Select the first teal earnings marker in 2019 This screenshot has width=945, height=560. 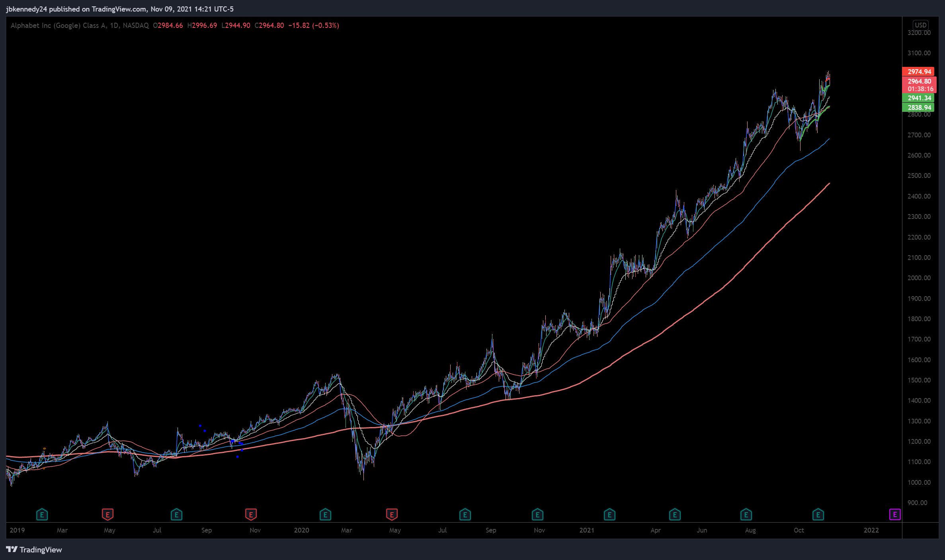[42, 515]
